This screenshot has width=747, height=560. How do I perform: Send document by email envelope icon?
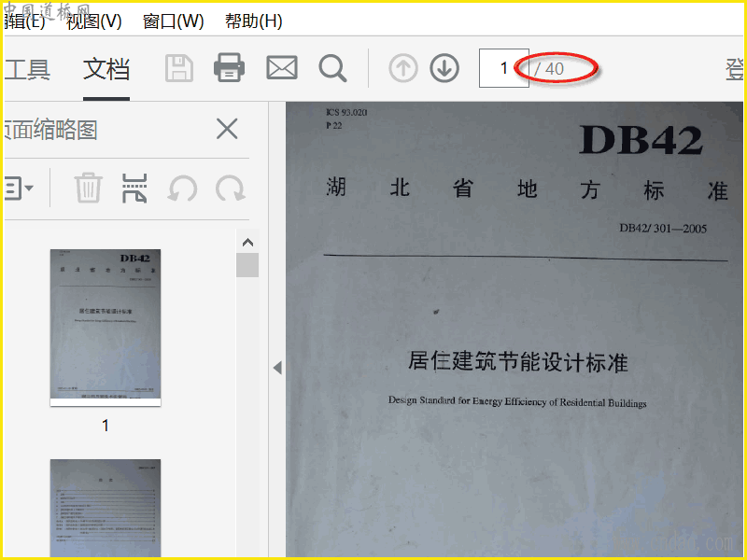(282, 67)
